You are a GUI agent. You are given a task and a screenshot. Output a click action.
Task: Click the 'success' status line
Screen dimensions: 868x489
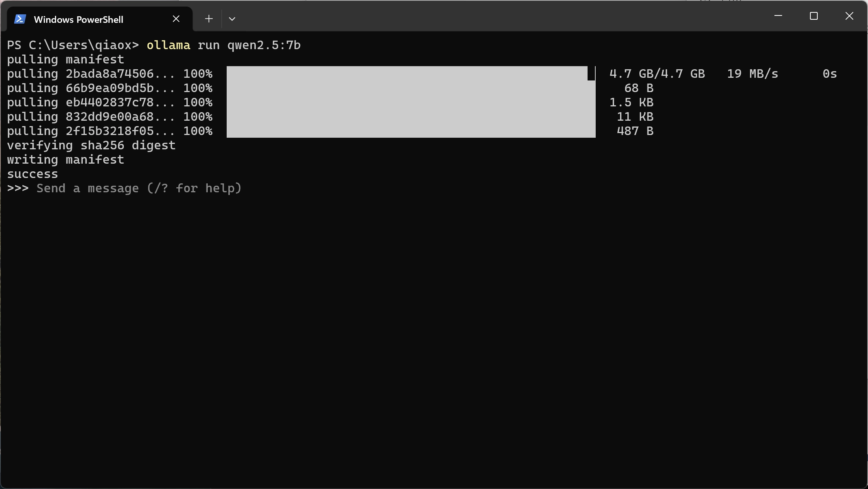[32, 174]
